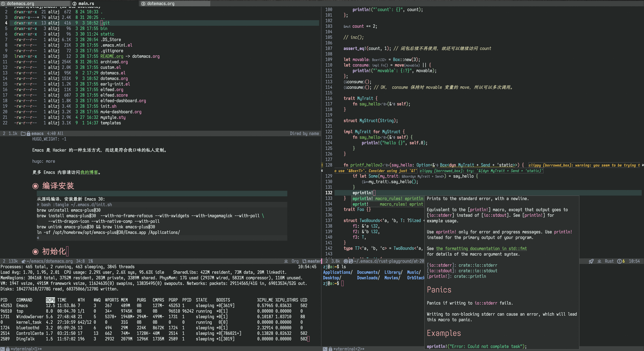Open the 我的博客 hyperlink
This screenshot has height=351, width=644.
[89, 172]
